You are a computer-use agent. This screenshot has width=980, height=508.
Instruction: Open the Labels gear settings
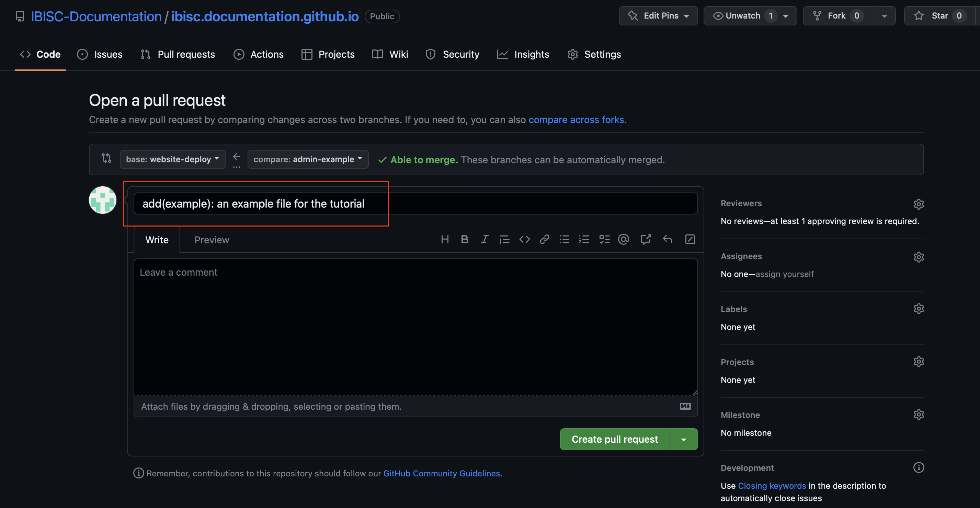click(x=919, y=308)
